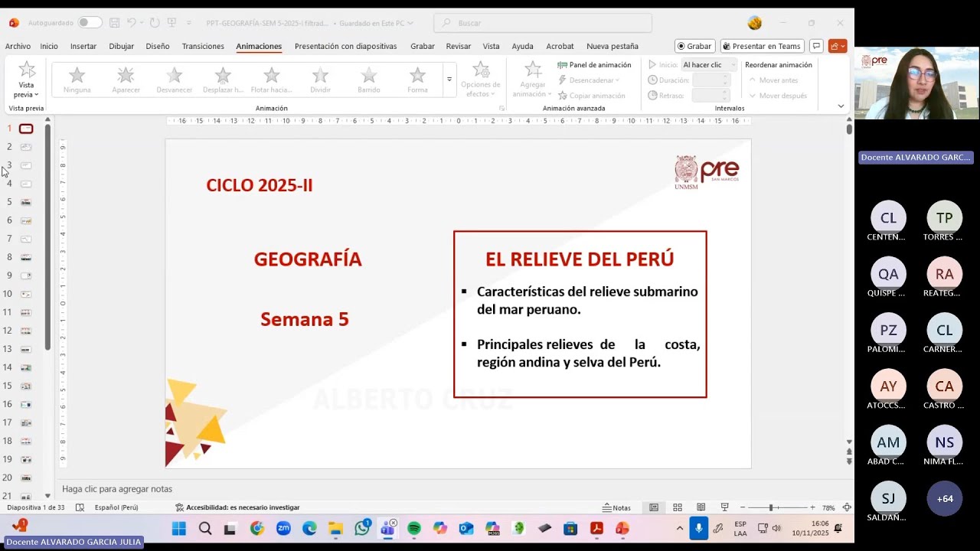Fit slide to current window icon
This screenshot has width=980, height=551.
click(847, 507)
